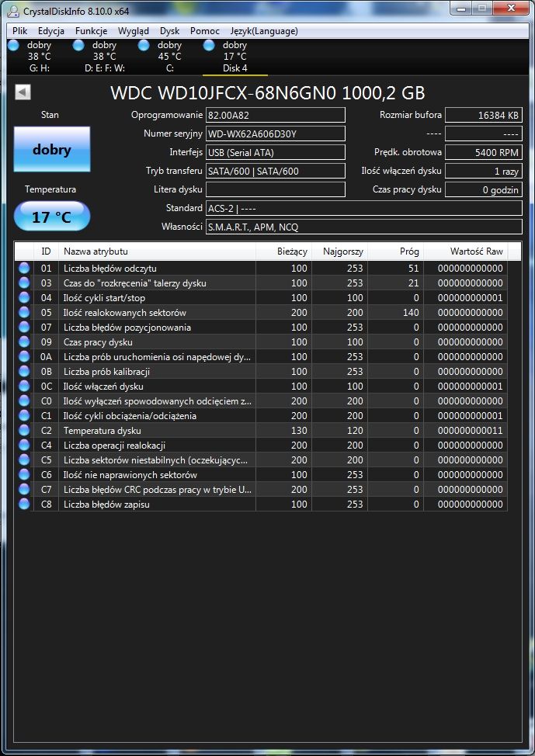Click the blue orb beside the G: H: disk
Image resolution: width=535 pixels, height=756 pixels.
coord(13,45)
